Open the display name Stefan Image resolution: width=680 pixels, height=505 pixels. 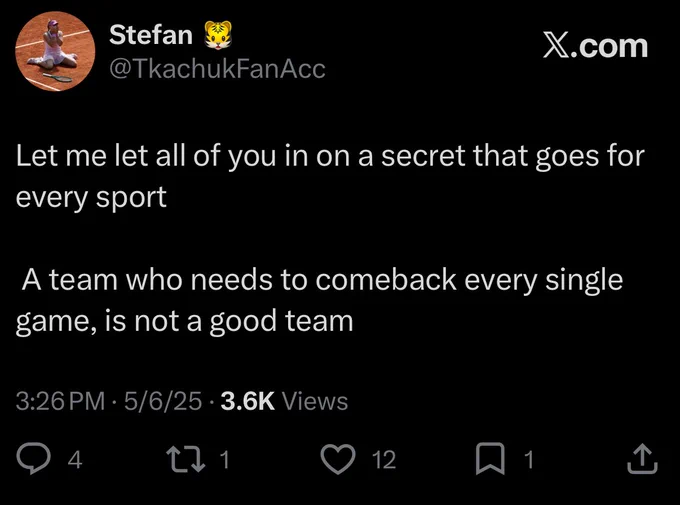coord(151,35)
